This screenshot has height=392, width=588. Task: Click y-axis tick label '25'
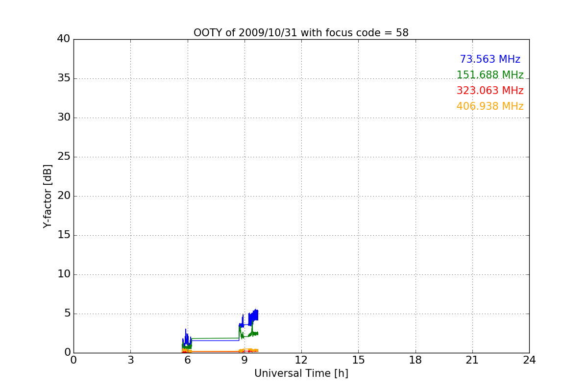pyautogui.click(x=64, y=157)
